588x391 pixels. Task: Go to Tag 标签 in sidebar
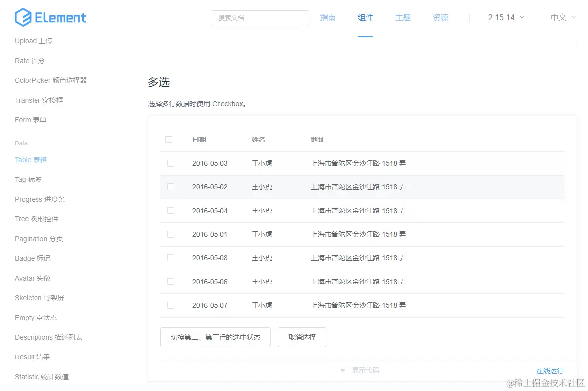click(x=29, y=179)
